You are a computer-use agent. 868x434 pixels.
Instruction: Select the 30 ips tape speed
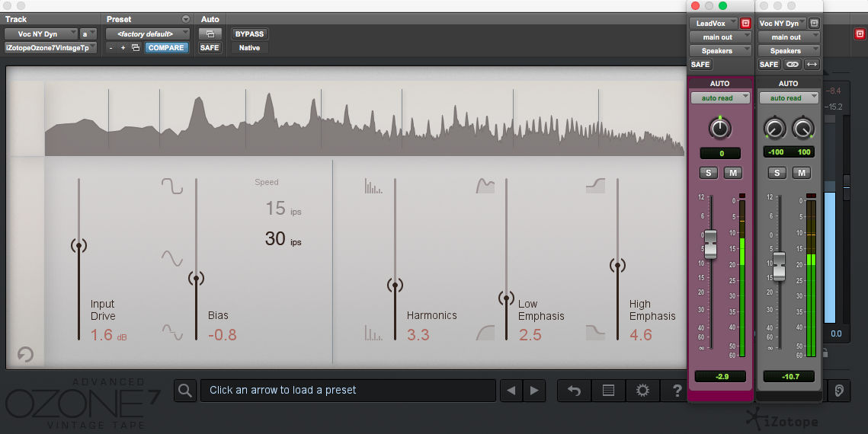[283, 239]
